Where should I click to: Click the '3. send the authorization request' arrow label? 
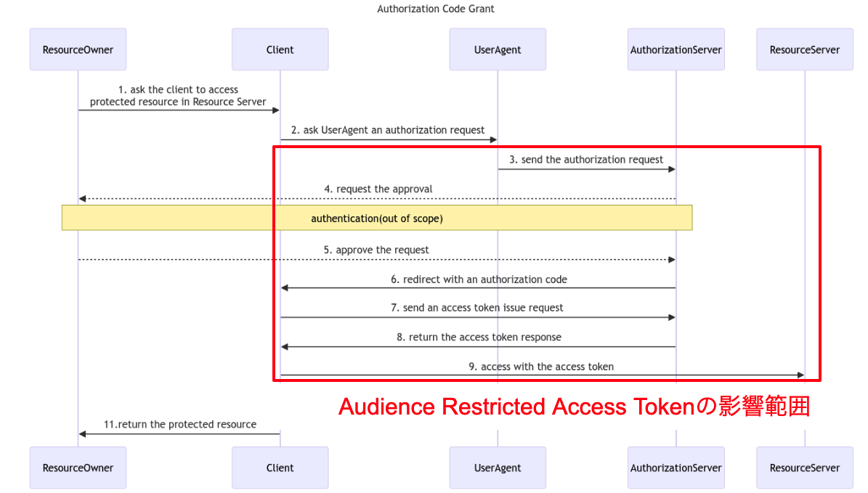pyautogui.click(x=586, y=159)
